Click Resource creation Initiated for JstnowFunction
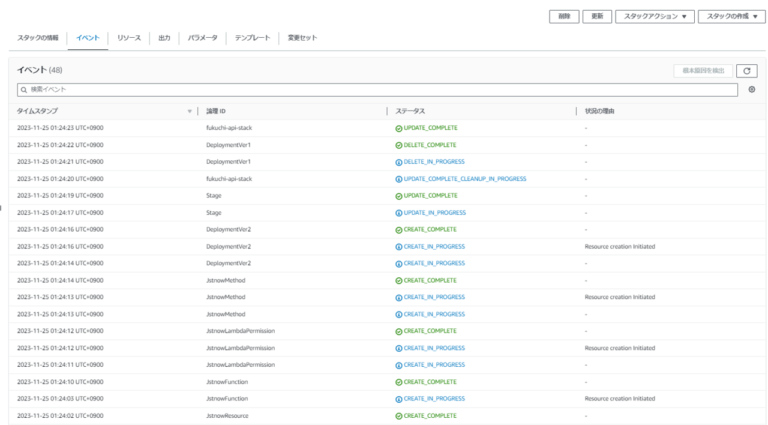768x425 pixels. pyautogui.click(x=620, y=398)
